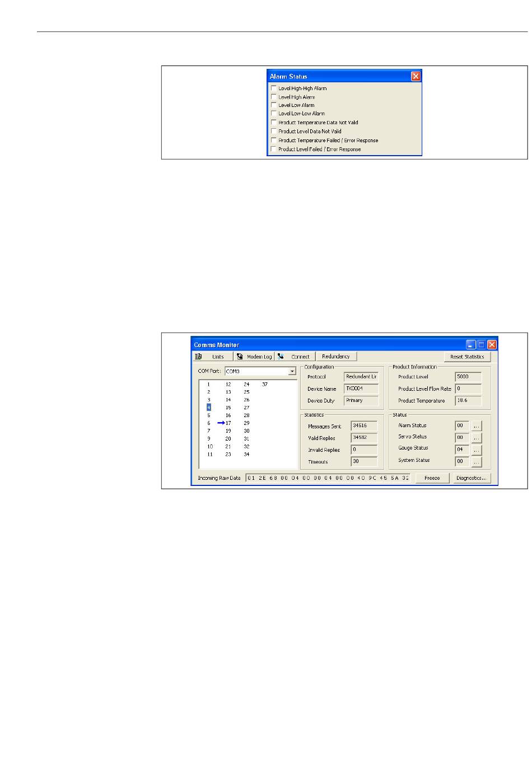Click Reset Statistics button

tap(467, 357)
